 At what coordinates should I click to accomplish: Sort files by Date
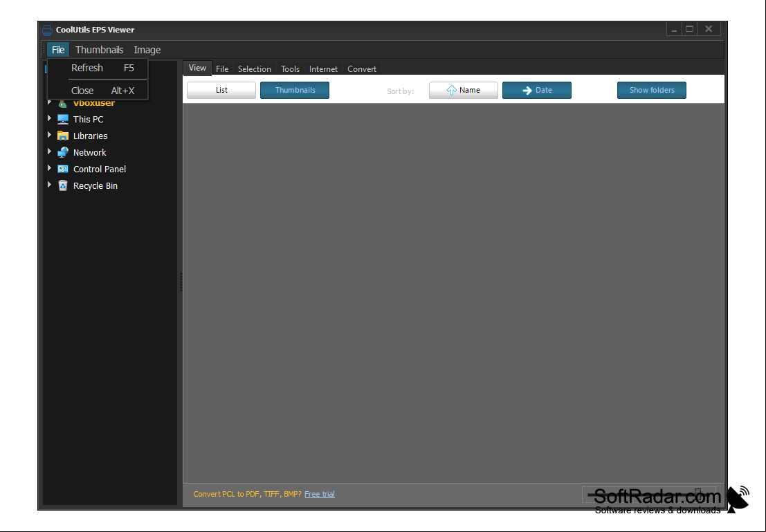tap(536, 91)
